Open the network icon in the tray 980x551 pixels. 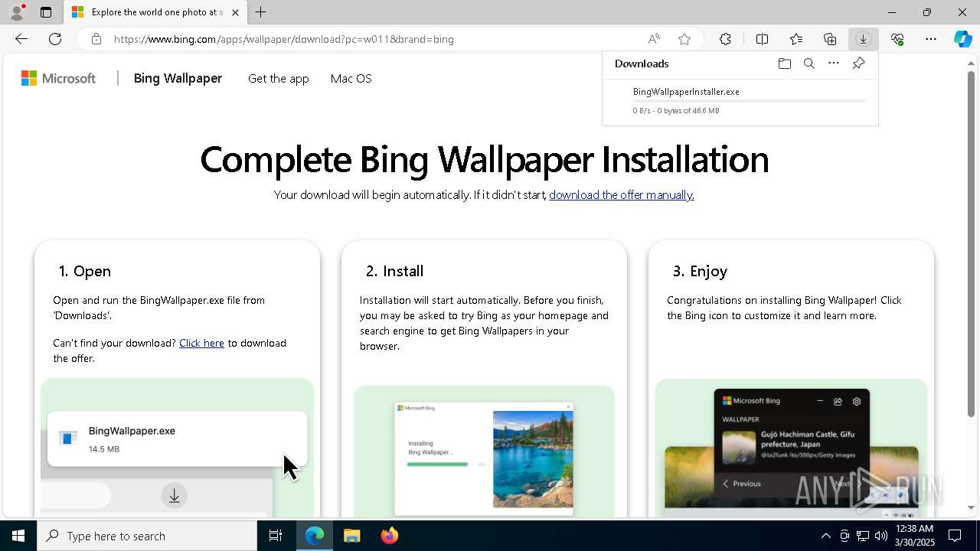point(862,536)
